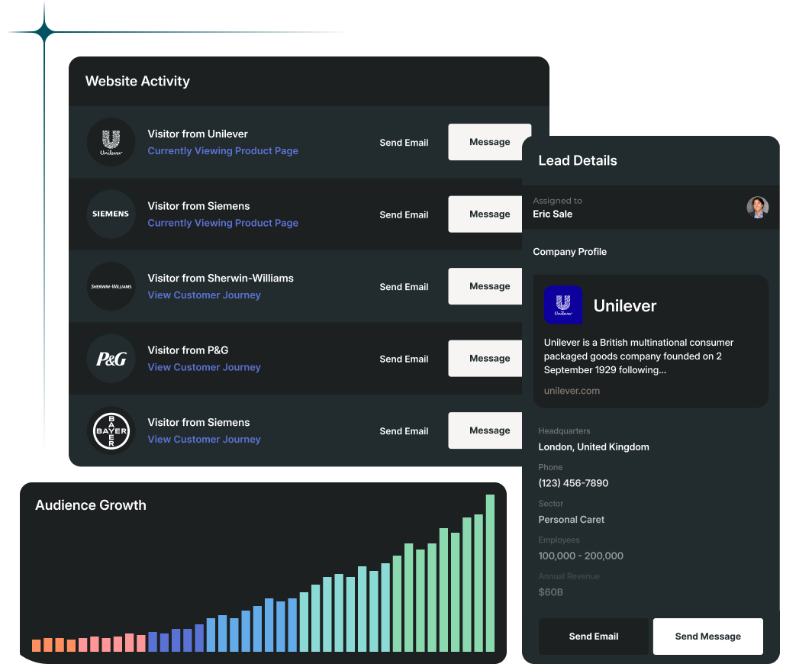This screenshot has width=812, height=664.
Task: Click the Bayer cross logo icon
Action: coord(111,430)
